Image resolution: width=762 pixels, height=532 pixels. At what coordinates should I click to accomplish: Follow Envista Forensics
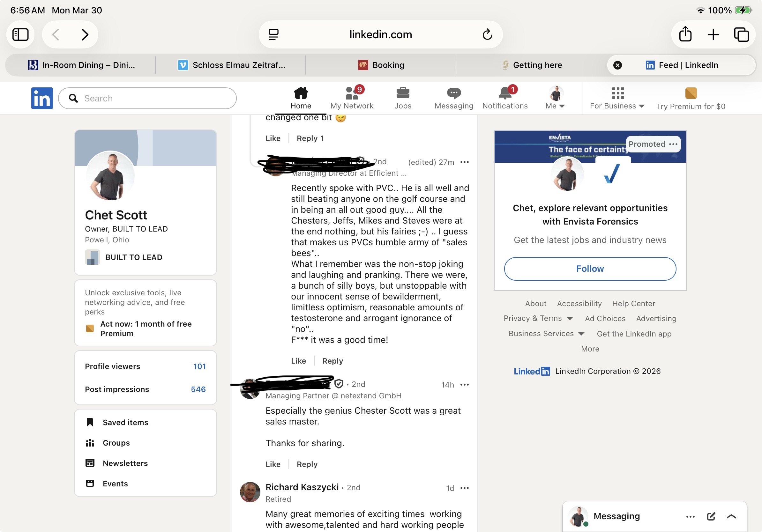pyautogui.click(x=590, y=269)
